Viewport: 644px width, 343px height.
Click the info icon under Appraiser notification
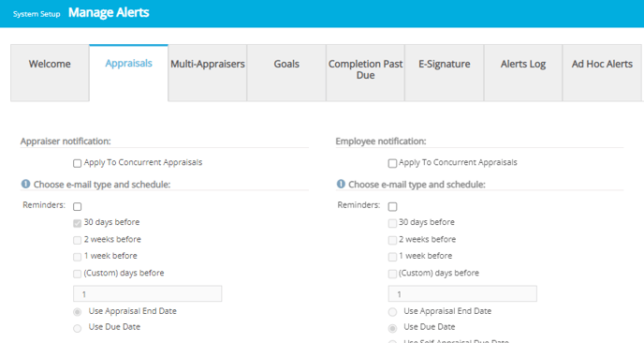coord(25,184)
